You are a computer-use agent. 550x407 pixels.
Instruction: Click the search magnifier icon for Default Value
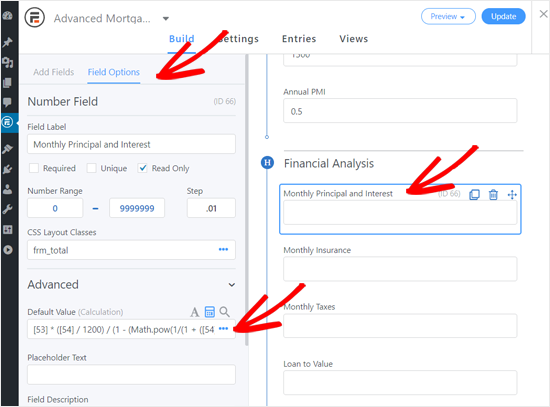click(224, 312)
